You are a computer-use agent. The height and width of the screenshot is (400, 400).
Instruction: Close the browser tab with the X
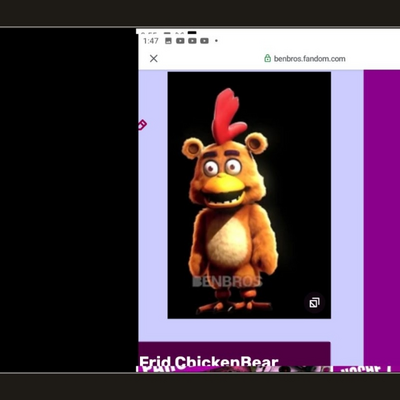click(x=154, y=59)
